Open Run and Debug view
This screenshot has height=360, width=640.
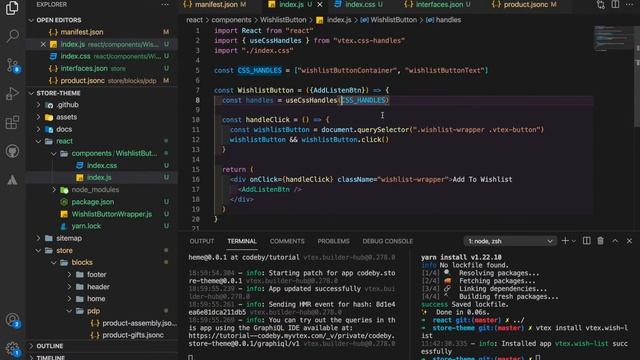[12, 93]
